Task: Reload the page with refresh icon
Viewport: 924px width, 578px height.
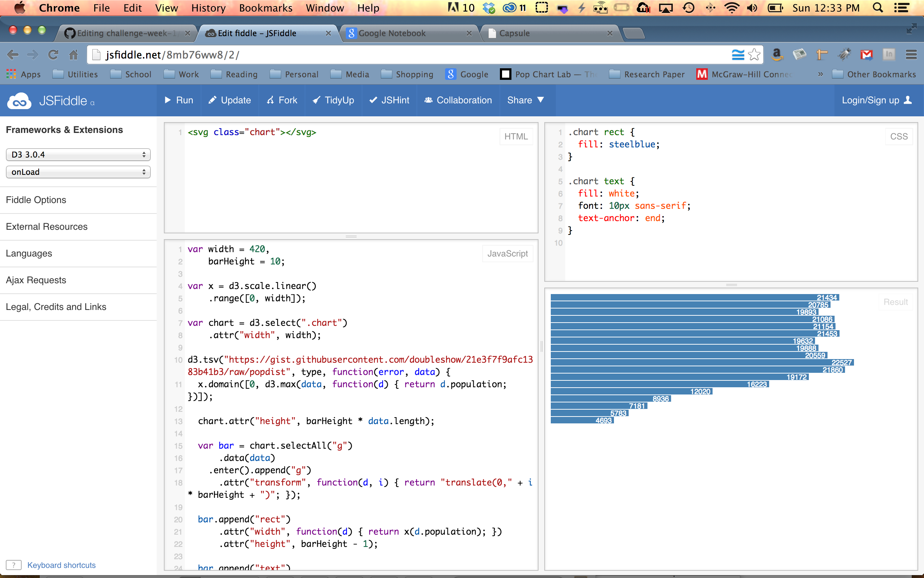Action: [x=53, y=55]
